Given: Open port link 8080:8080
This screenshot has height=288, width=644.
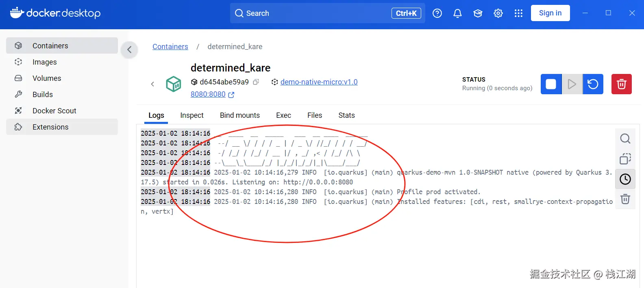Looking at the screenshot, I should click(x=208, y=94).
